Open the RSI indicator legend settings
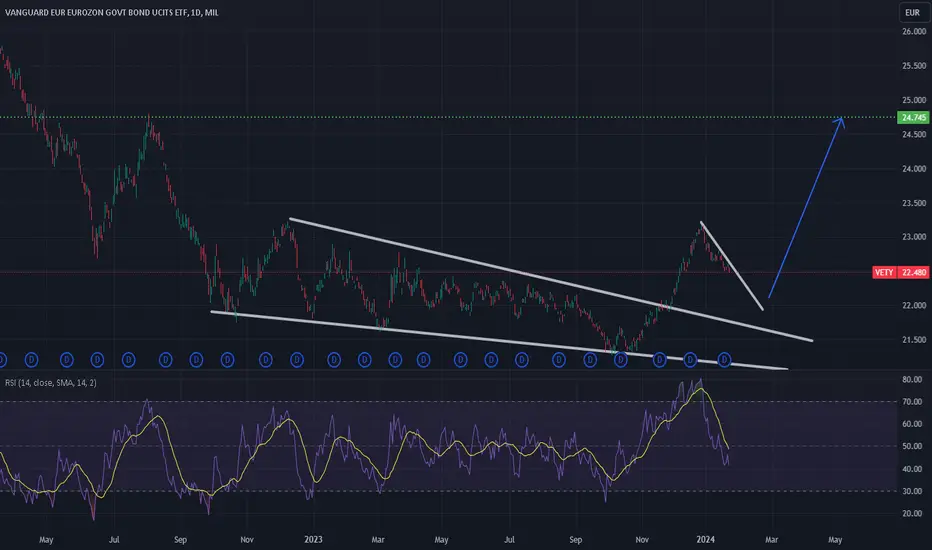Viewport: 932px width, 550px height. click(x=51, y=383)
